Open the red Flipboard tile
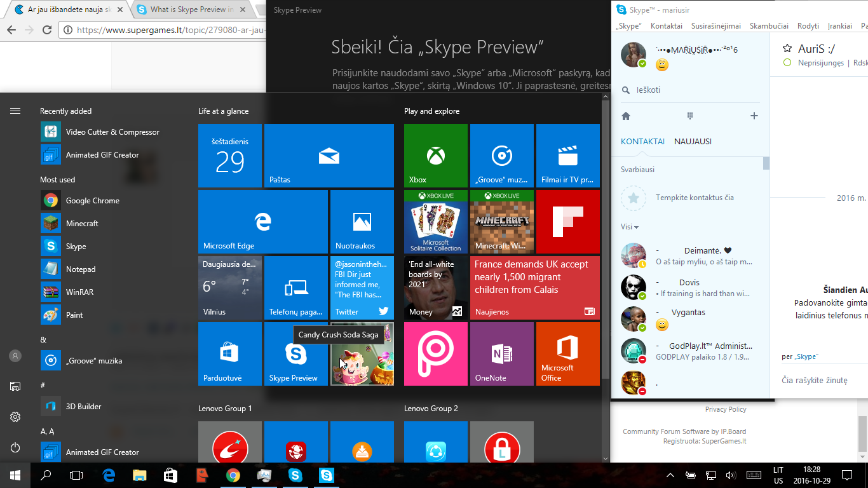The image size is (868, 488). tap(568, 222)
